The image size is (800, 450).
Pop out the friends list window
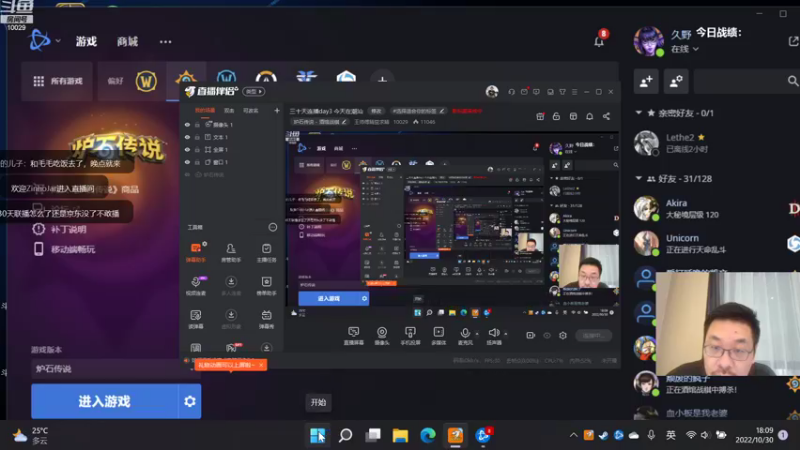click(793, 41)
